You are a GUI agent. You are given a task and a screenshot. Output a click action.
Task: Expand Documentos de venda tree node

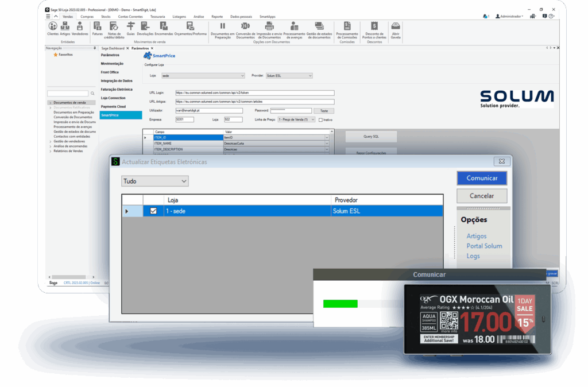[x=51, y=103]
